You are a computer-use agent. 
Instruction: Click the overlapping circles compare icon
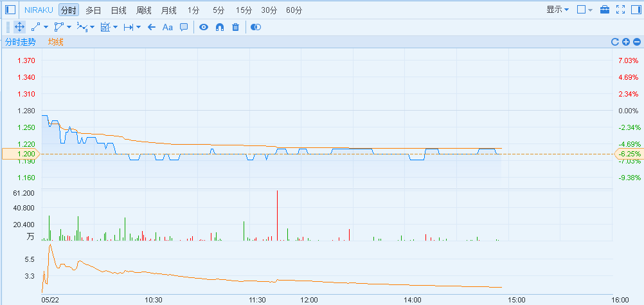point(256,27)
